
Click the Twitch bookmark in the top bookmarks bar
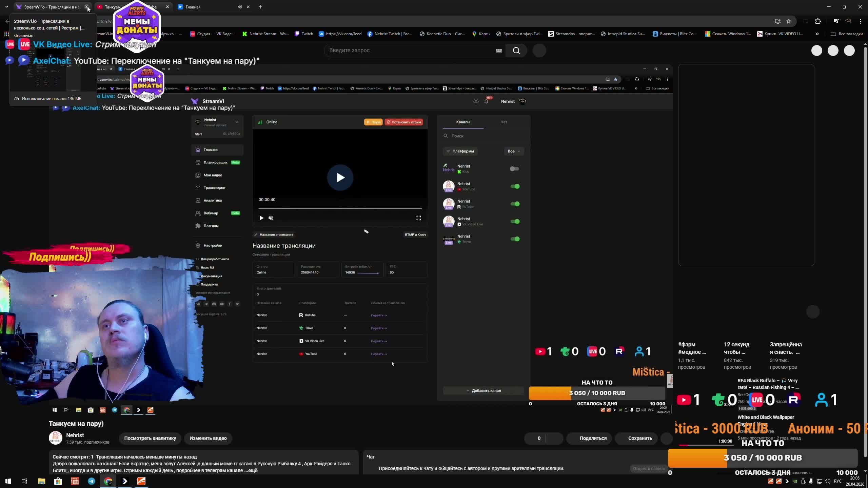[304, 34]
